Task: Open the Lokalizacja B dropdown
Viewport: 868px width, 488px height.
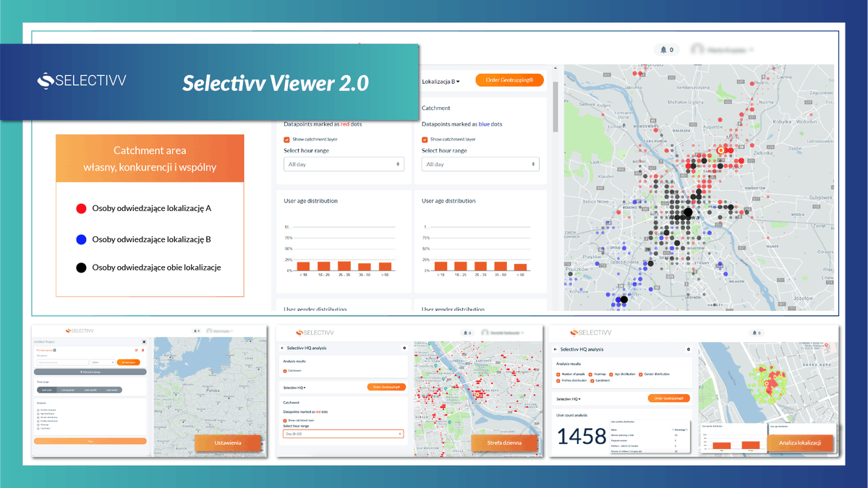Action: [441, 80]
